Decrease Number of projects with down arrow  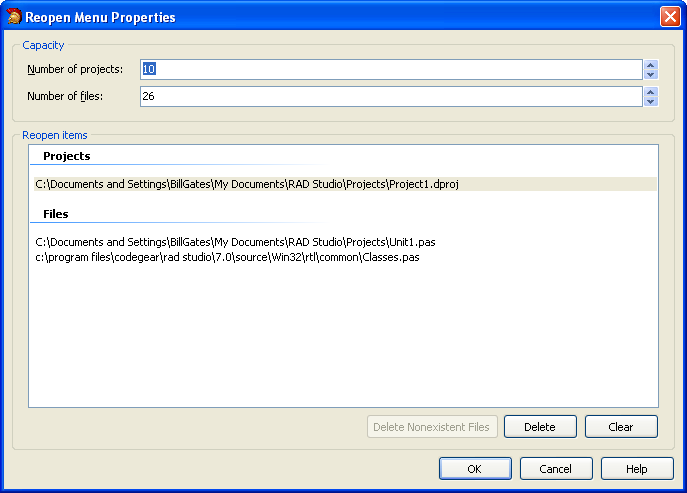[651, 74]
